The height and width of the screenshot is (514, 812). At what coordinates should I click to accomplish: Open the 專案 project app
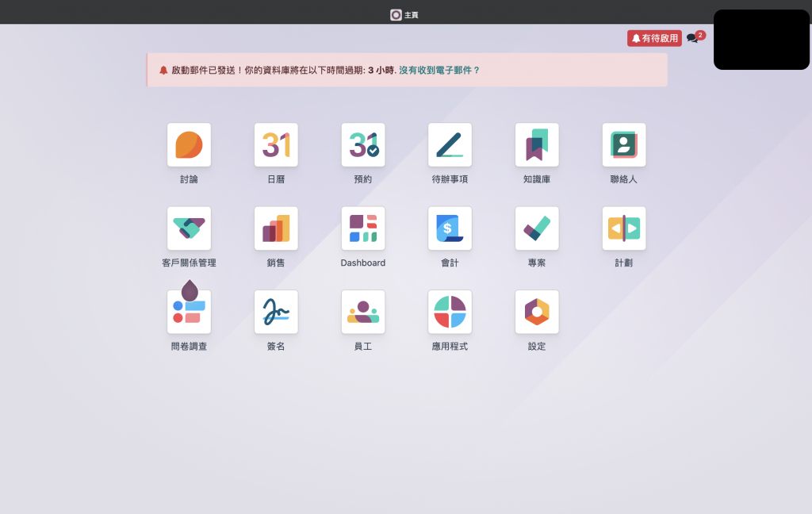537,228
